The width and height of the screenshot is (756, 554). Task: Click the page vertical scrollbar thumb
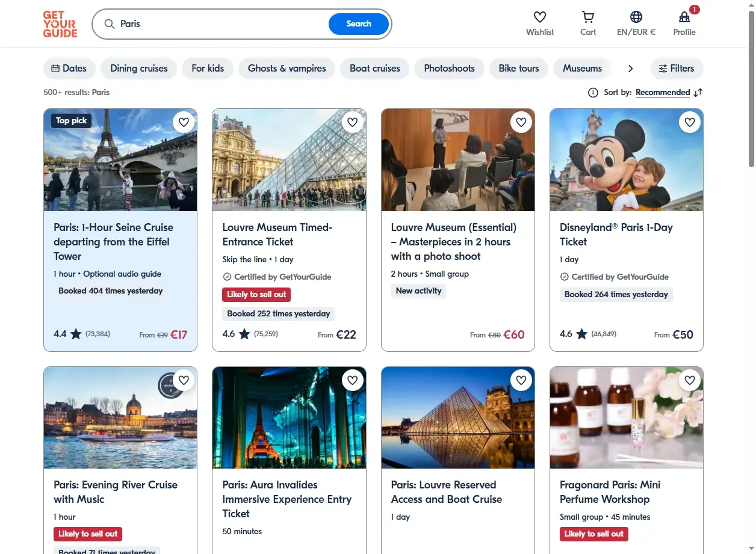(x=751, y=89)
